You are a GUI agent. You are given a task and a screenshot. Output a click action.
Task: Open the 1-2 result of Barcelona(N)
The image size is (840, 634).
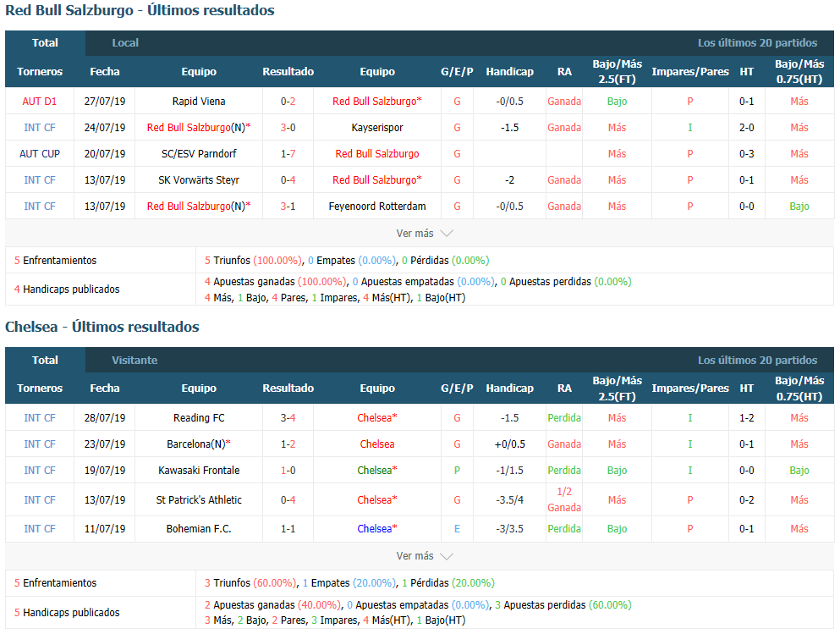pyautogui.click(x=288, y=444)
